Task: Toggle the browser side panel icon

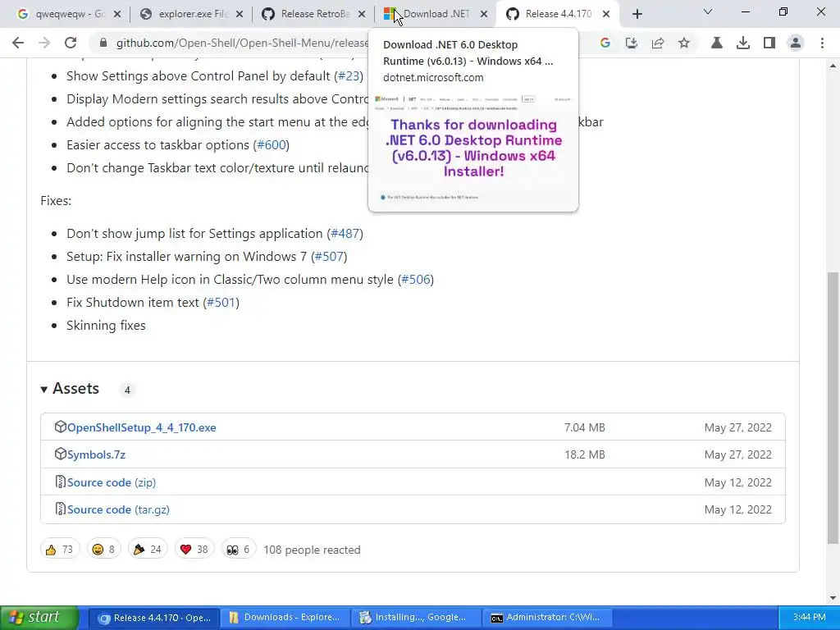Action: [769, 43]
